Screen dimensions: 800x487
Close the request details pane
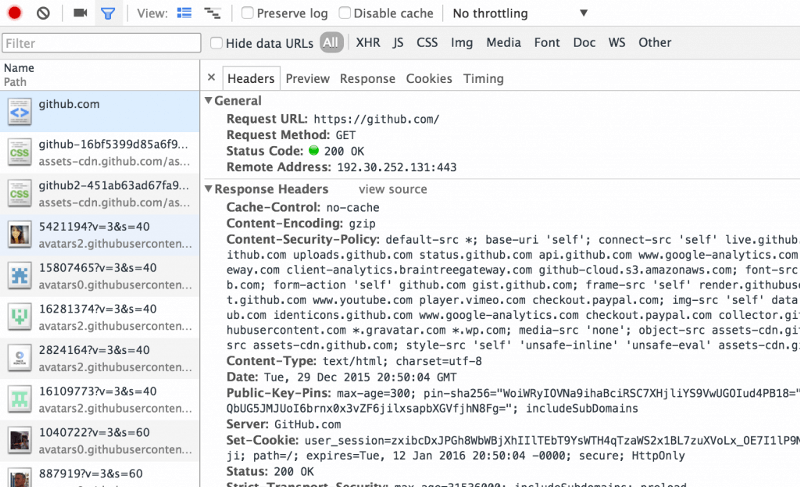(x=211, y=78)
